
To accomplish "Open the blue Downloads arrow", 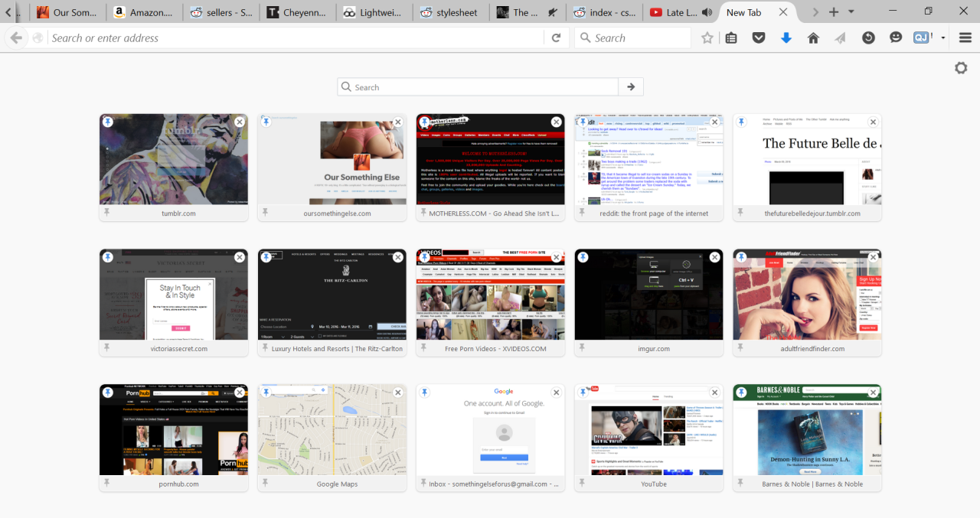I will point(786,37).
